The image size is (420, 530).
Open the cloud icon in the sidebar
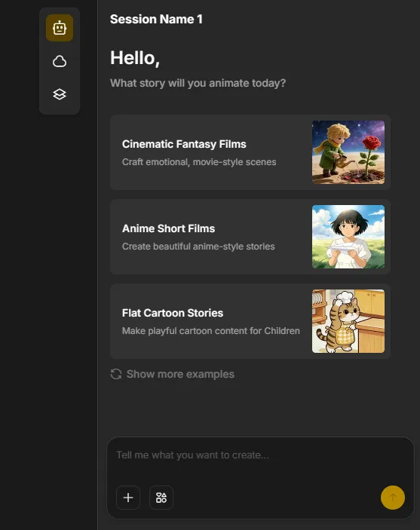[x=60, y=61]
